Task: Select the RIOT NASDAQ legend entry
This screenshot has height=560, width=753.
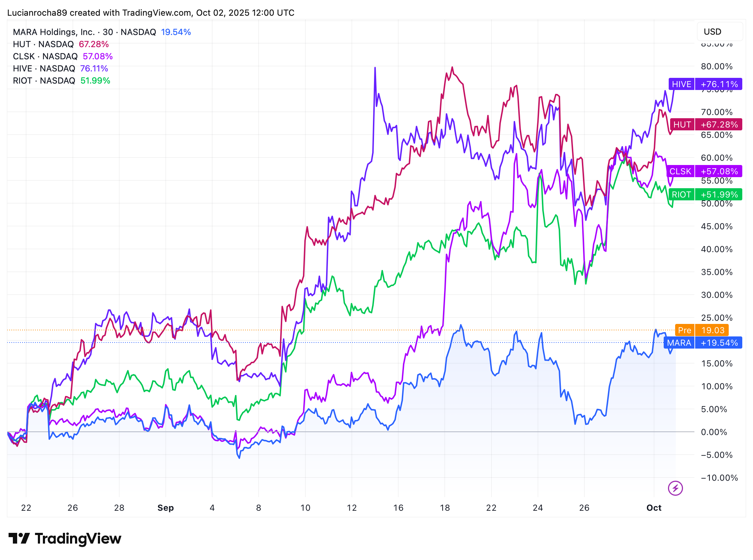Action: 44,81
